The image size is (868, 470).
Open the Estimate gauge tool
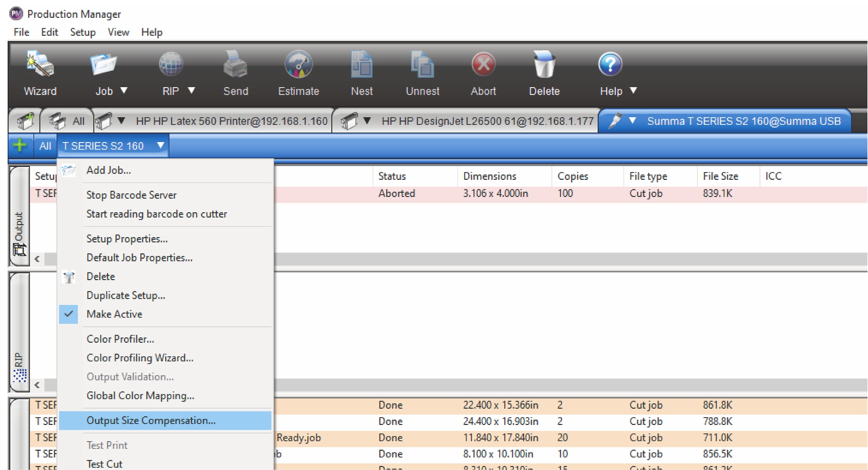[299, 64]
